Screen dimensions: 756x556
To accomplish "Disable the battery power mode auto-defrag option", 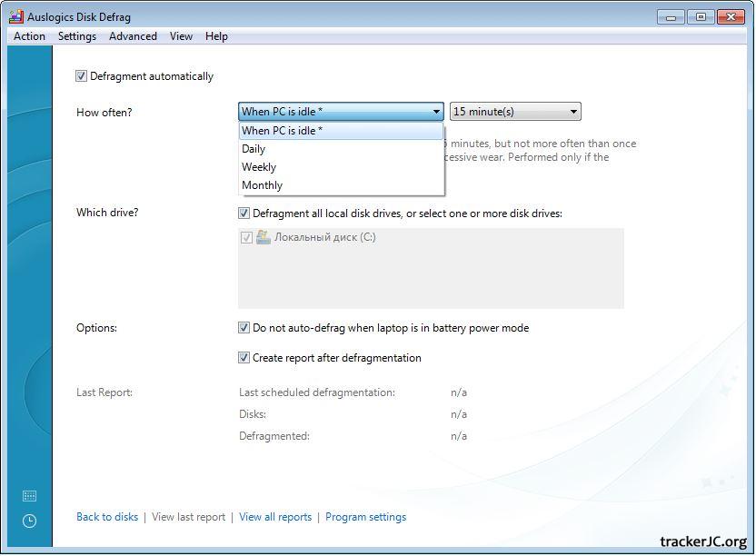I will click(244, 328).
